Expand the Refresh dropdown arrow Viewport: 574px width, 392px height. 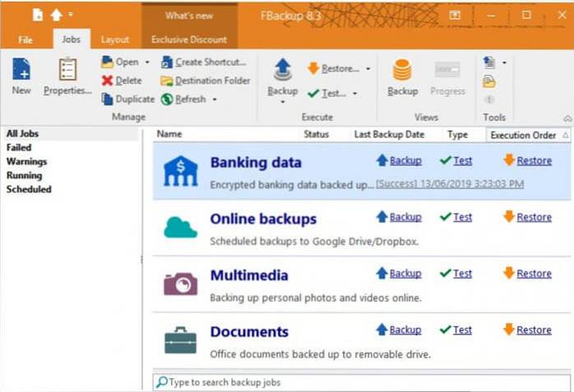pos(215,99)
